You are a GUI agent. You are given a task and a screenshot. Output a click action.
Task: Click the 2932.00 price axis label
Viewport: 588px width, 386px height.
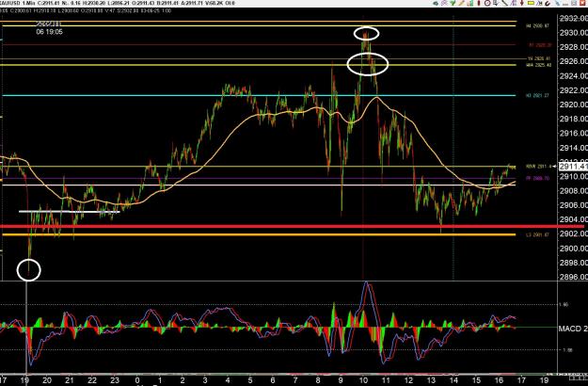tap(573, 19)
